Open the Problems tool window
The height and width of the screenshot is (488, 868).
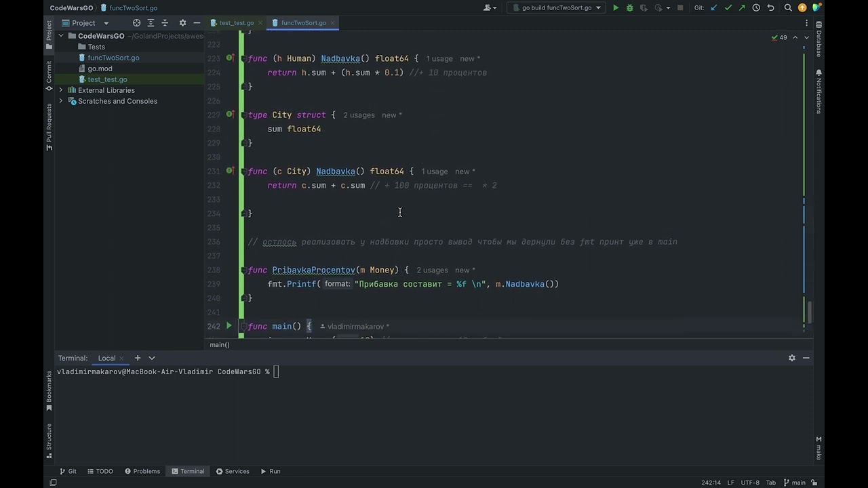coord(142,471)
